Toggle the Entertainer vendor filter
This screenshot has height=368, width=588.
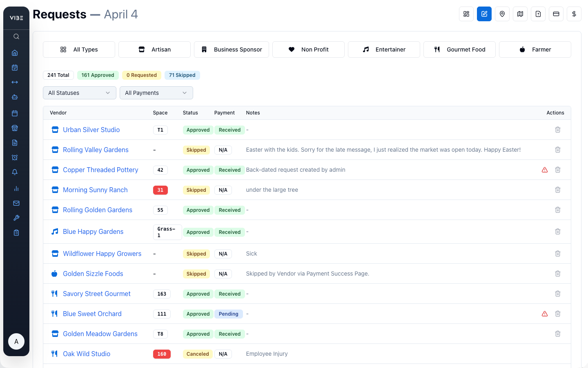click(x=384, y=49)
